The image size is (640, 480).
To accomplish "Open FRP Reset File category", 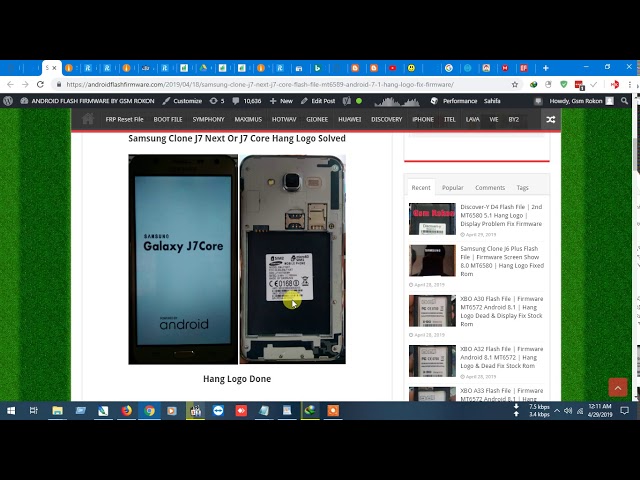I will [x=124, y=119].
